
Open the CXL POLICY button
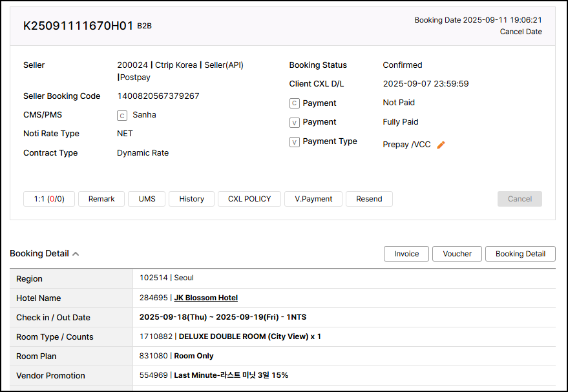click(249, 199)
